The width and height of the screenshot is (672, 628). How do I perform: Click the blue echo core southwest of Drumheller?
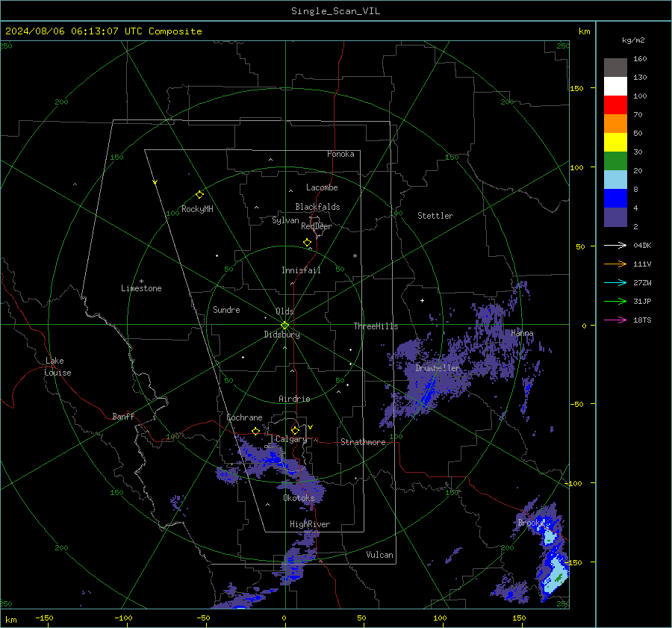428,392
